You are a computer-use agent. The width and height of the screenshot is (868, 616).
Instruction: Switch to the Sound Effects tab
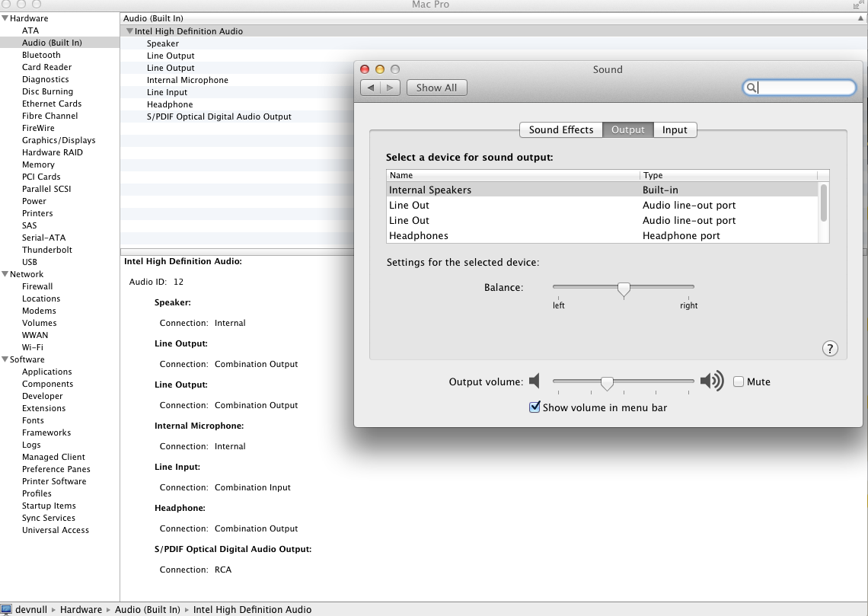click(x=560, y=129)
